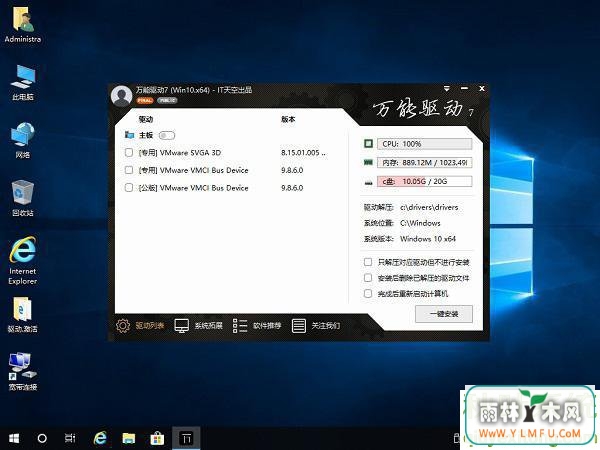This screenshot has width=600, height=450.
Task: Check the [公版] VMware VMCI Bus Device checkbox
Action: (x=129, y=188)
